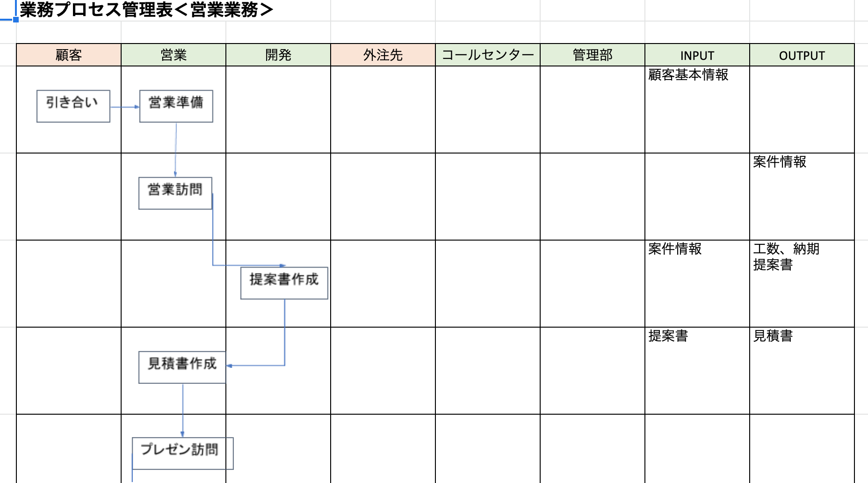Click the 管理部 column header

(593, 55)
